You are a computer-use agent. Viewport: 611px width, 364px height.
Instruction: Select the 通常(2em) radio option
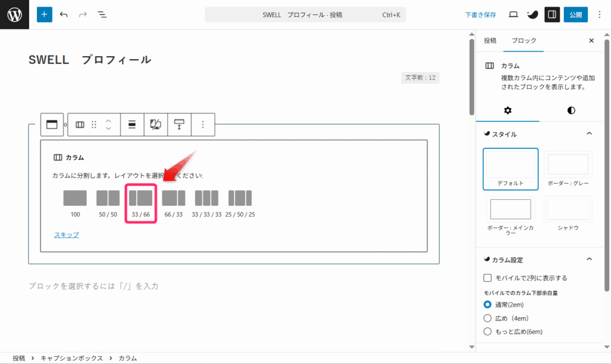pyautogui.click(x=487, y=304)
